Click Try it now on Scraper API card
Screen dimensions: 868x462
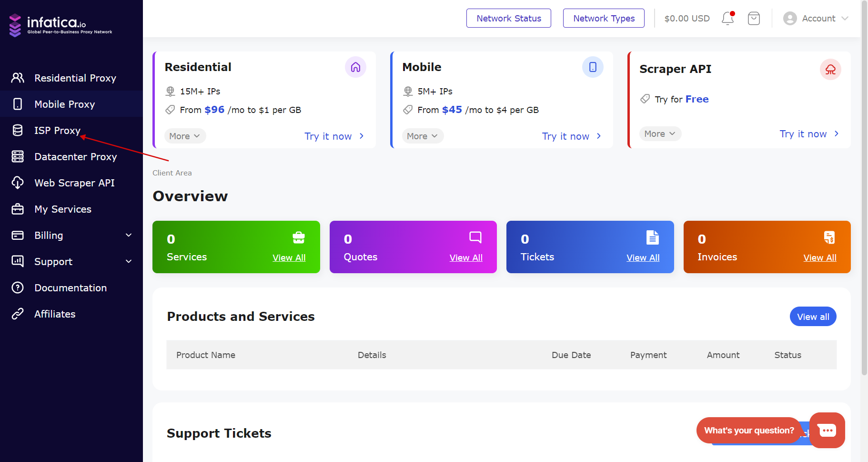[x=809, y=134]
